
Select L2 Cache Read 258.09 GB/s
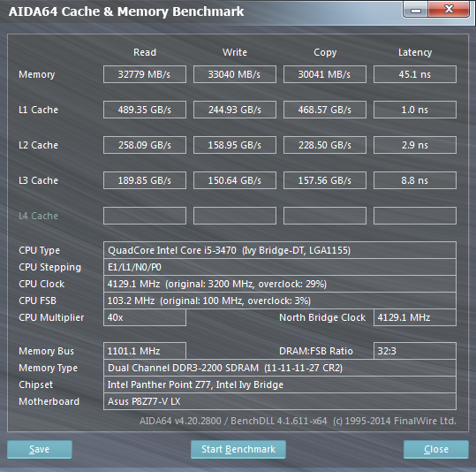[x=145, y=145]
